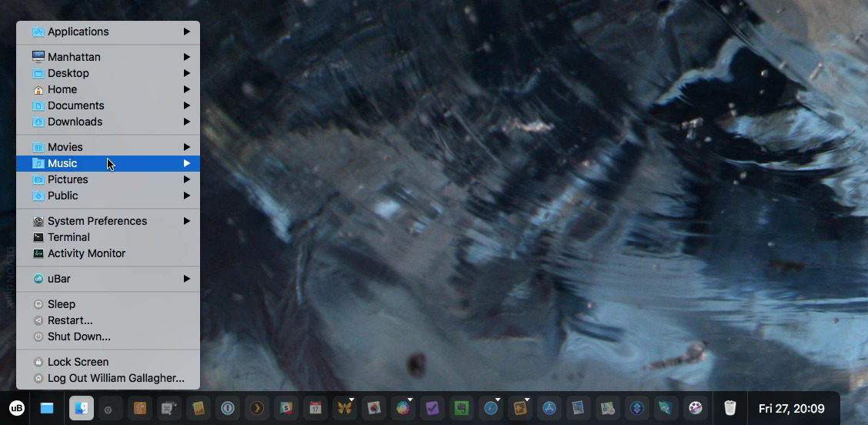Choose Lock Screen in the menu
The image size is (868, 425).
point(108,362)
